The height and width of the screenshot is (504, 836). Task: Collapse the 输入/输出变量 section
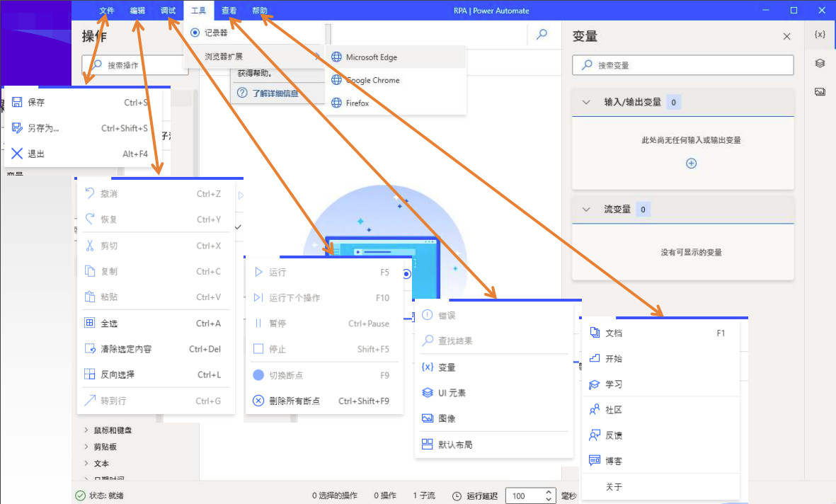pos(586,102)
